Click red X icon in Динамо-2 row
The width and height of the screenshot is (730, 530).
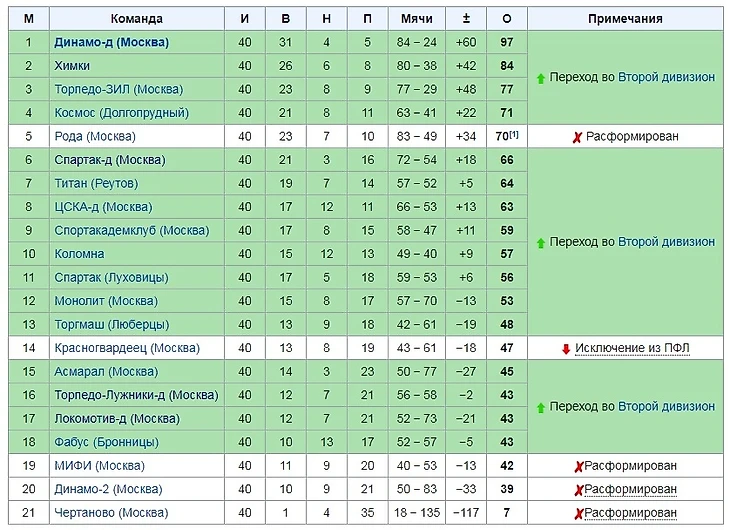pos(578,490)
